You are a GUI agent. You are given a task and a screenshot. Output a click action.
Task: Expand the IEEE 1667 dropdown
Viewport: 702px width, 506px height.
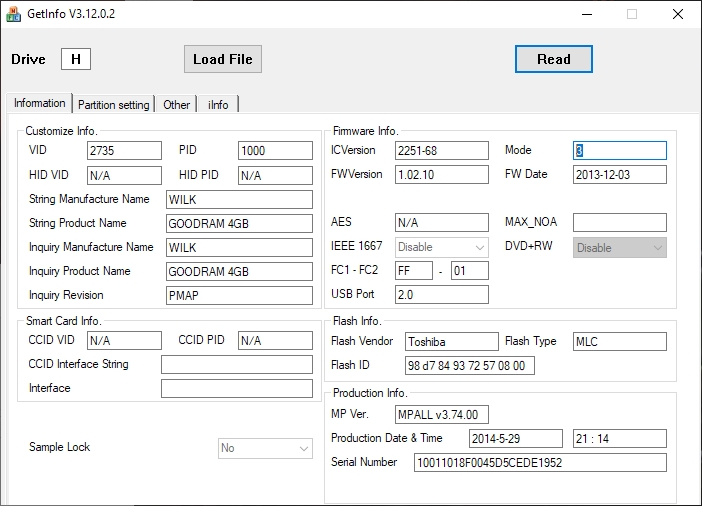(x=441, y=247)
